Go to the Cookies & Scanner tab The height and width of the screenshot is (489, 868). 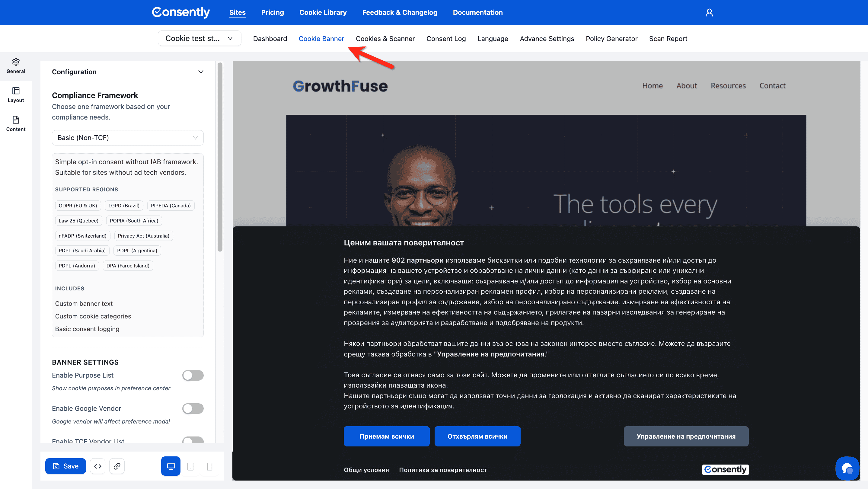pos(385,38)
